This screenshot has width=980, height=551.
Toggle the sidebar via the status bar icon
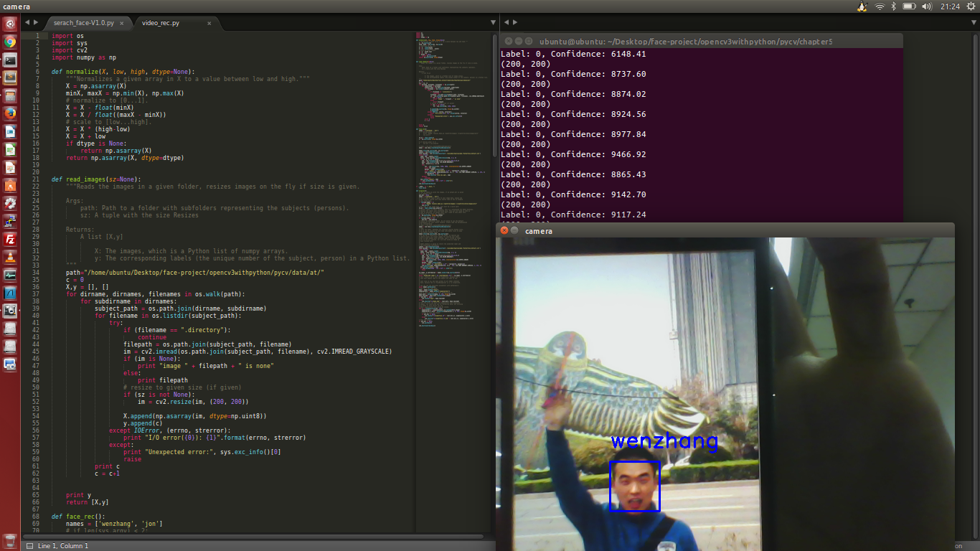[29, 546]
